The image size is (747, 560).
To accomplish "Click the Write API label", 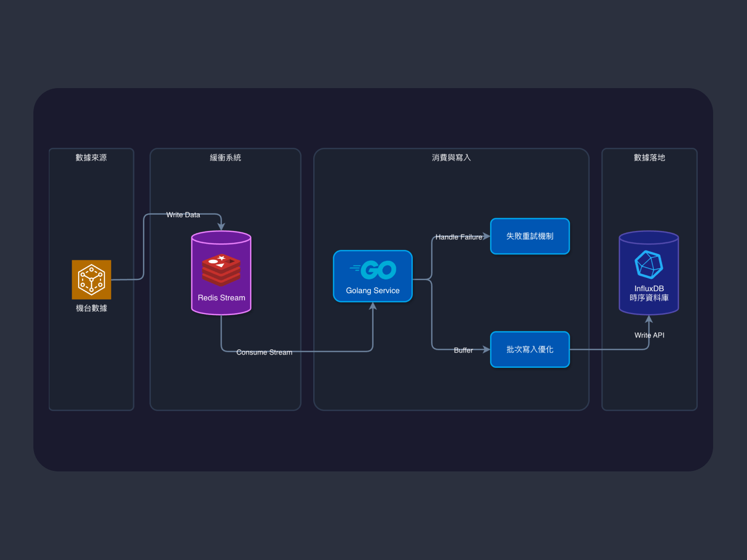I will pos(649,335).
